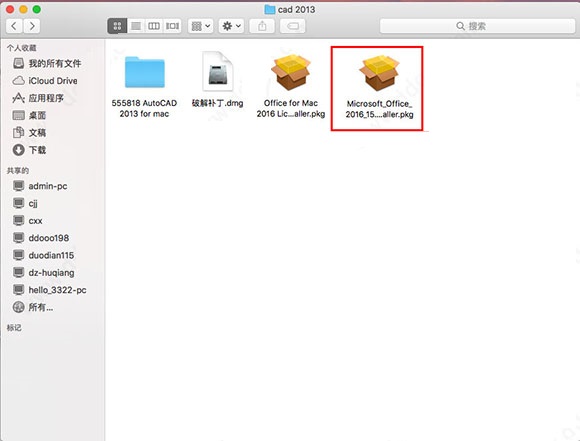Select Microsoft_Office_2016 installer package icon

point(379,73)
